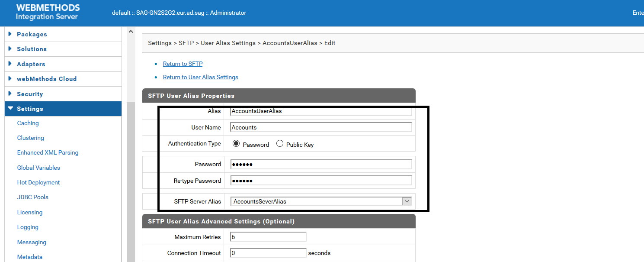Expand the webMethods Cloud arrow
Screen dimensions: 644x262
[10, 79]
